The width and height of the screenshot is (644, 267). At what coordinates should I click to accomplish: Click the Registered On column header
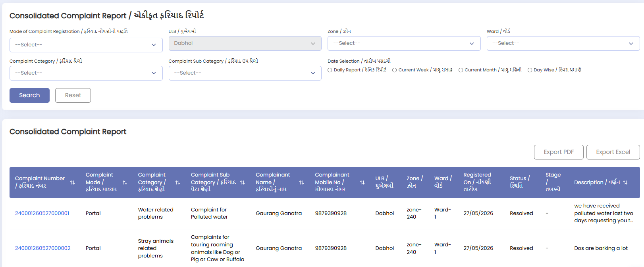click(x=477, y=182)
